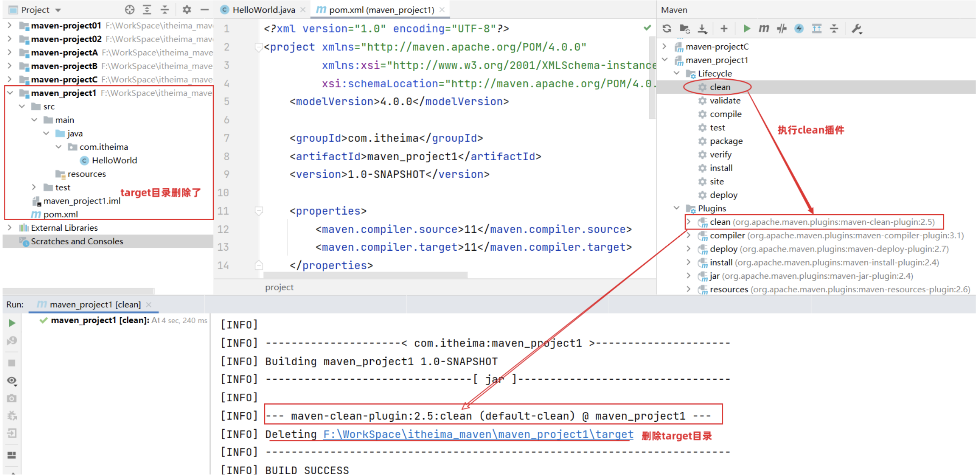
Task: Click Reload All Maven Projects icon
Action: coord(667,28)
